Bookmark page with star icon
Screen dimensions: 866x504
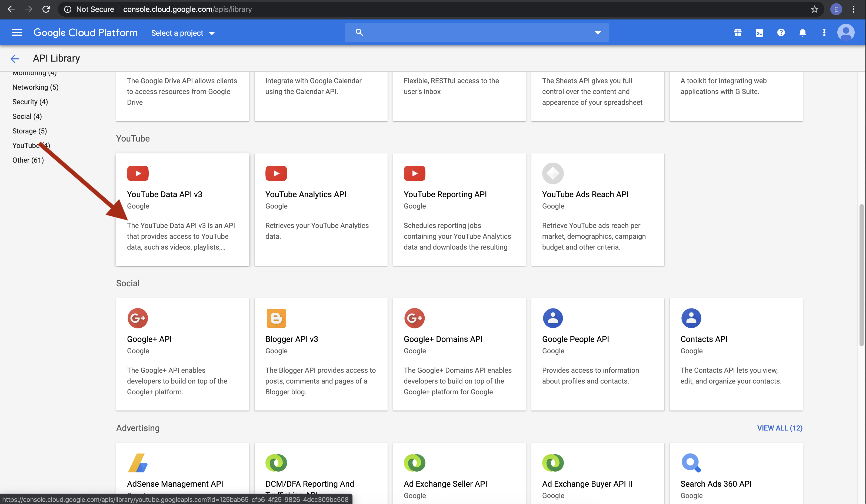814,9
